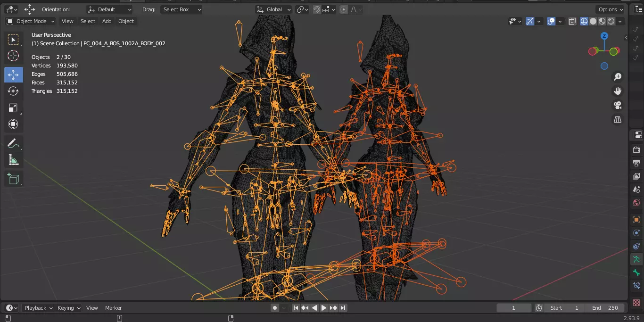Open the View Layer properties tab
The image size is (644, 322).
[636, 176]
